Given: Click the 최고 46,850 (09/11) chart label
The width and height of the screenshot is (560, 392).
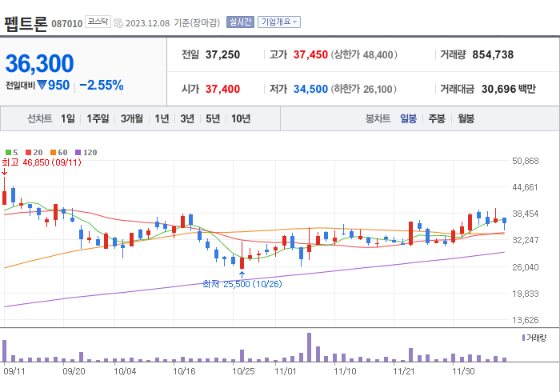Looking at the screenshot, I should [42, 162].
